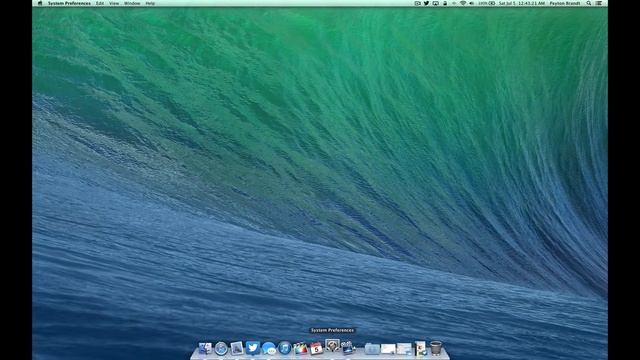Launch Safari from the Dock

pyautogui.click(x=221, y=349)
